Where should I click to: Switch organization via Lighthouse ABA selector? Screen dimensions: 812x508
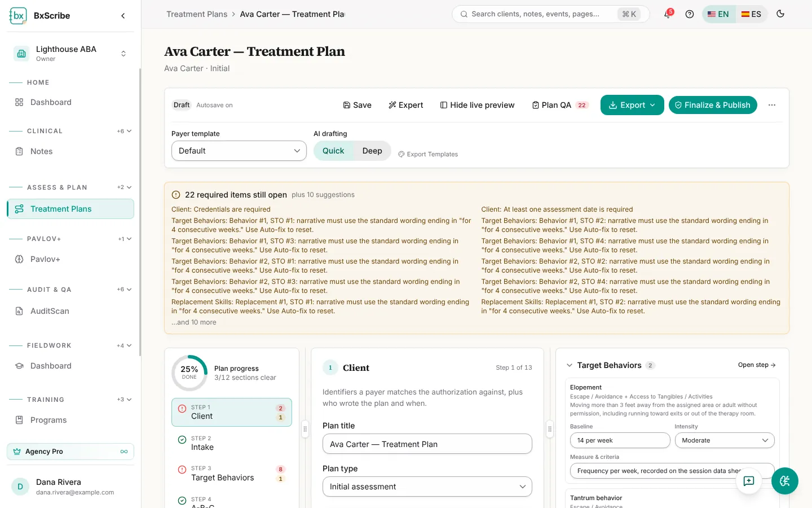pos(70,54)
